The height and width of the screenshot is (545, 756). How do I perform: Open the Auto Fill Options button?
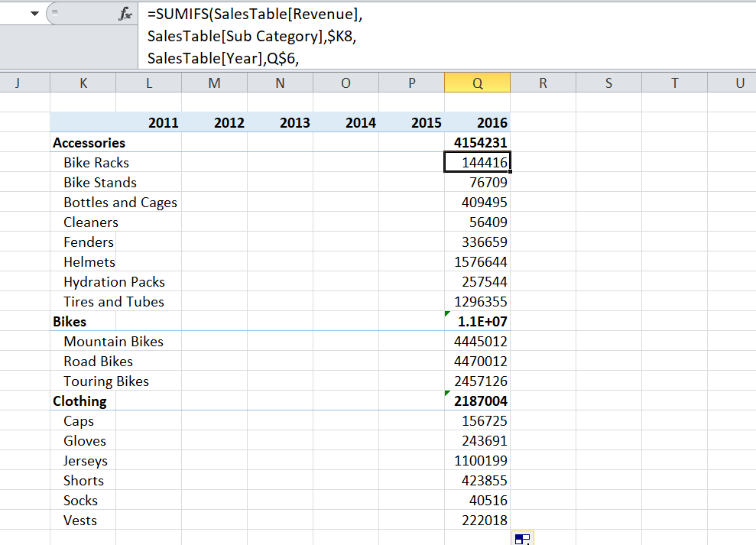point(522,539)
